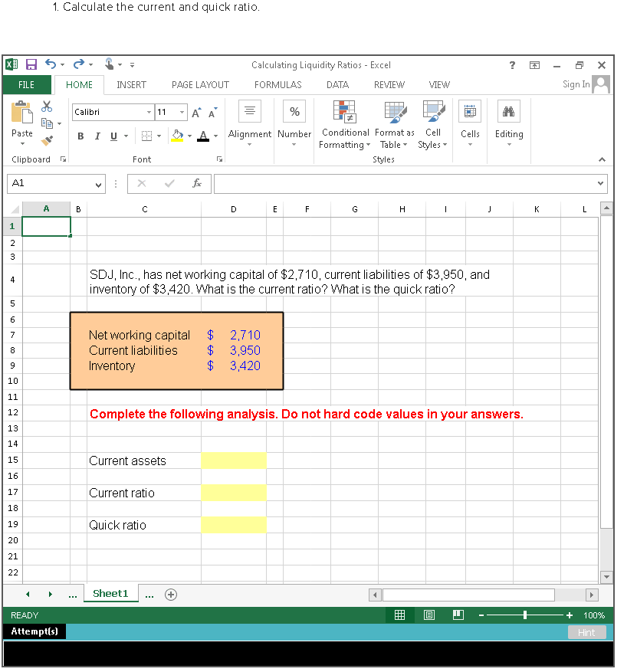The image size is (637, 672).
Task: Click the Hint button
Action: [x=586, y=632]
